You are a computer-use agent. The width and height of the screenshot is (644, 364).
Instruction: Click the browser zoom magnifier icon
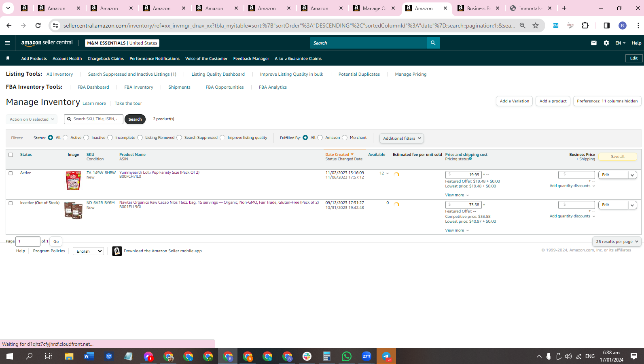point(523,26)
